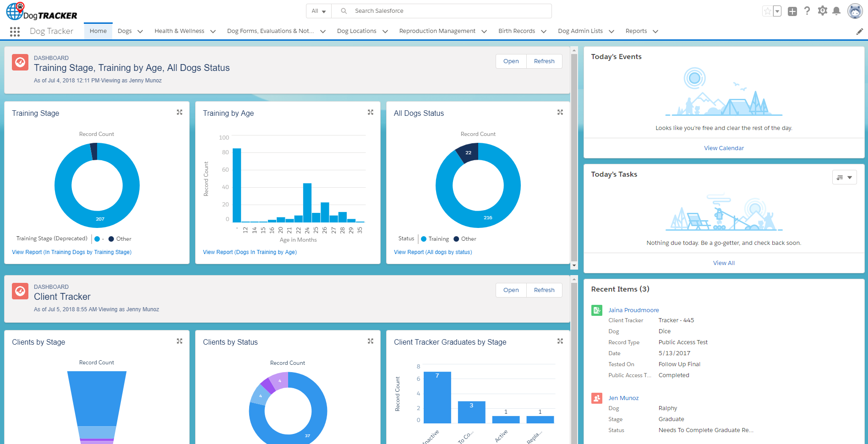Select the Home tab
Screen dimensions: 868x444
pos(98,31)
